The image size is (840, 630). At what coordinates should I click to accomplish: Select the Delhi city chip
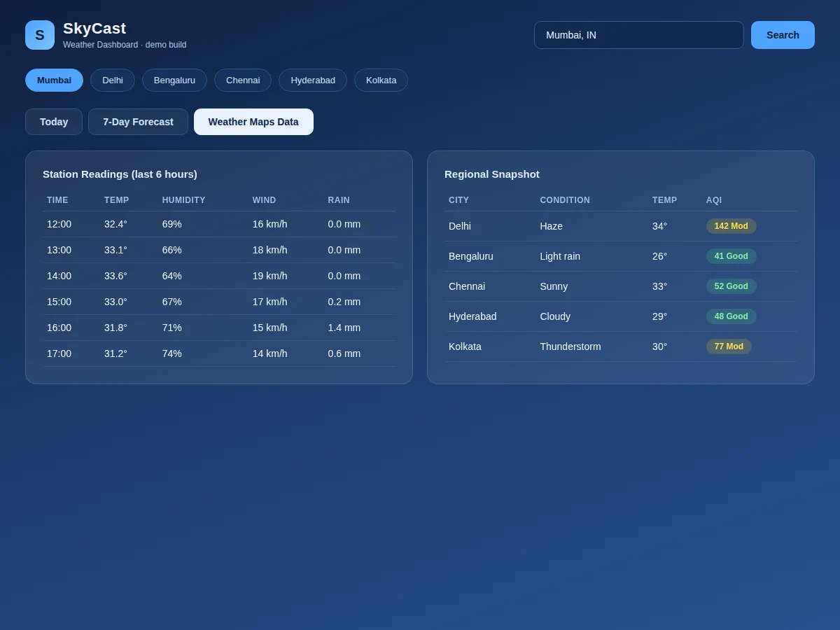coord(113,80)
